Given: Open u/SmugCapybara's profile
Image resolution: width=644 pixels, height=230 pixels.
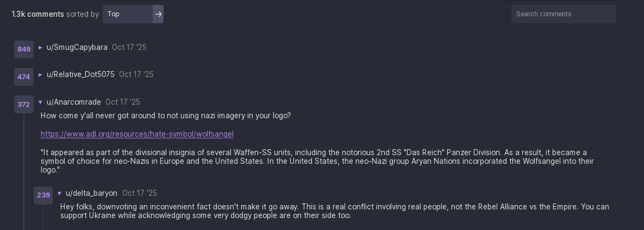Looking at the screenshot, I should 77,48.
